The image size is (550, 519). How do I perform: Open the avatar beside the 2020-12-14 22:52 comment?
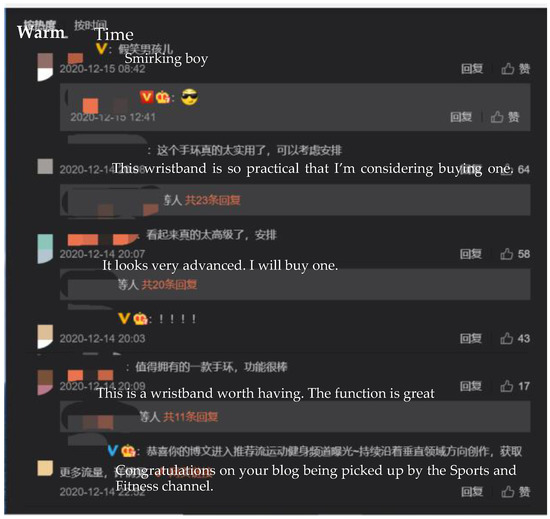45,468
